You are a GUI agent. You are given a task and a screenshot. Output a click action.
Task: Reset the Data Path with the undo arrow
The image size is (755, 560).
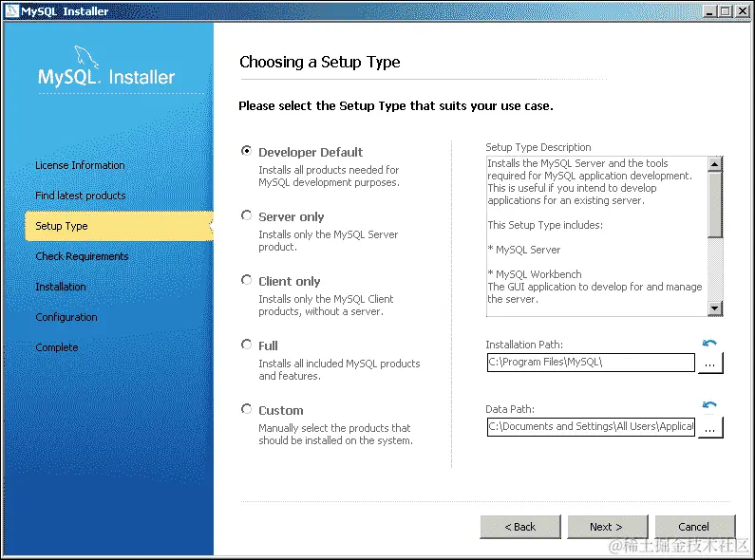click(x=709, y=405)
